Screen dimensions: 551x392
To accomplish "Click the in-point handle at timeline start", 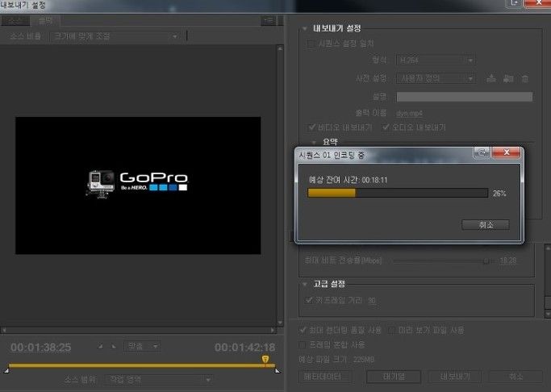I will 6,370.
